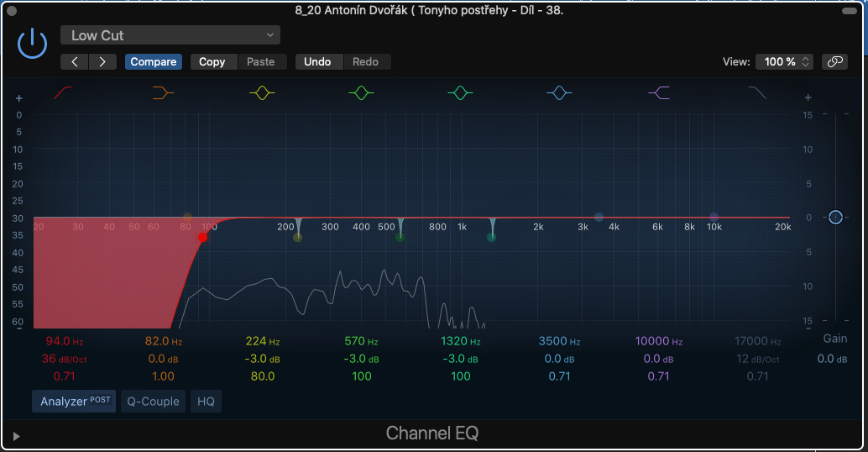Click the blue 3500 Hz band icon
This screenshot has height=452, width=868.
click(559, 93)
